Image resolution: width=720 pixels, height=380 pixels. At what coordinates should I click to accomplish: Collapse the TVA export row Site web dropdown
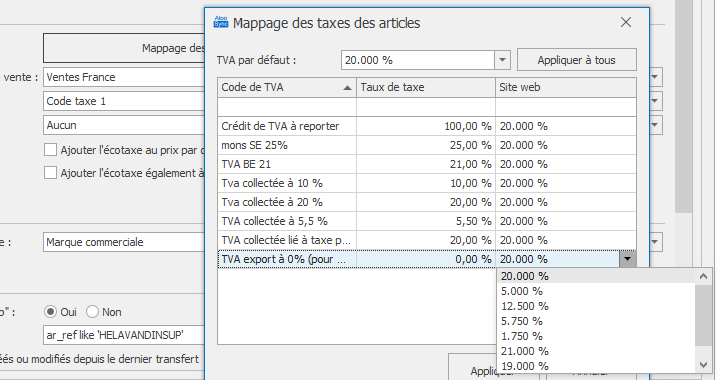[627, 259]
